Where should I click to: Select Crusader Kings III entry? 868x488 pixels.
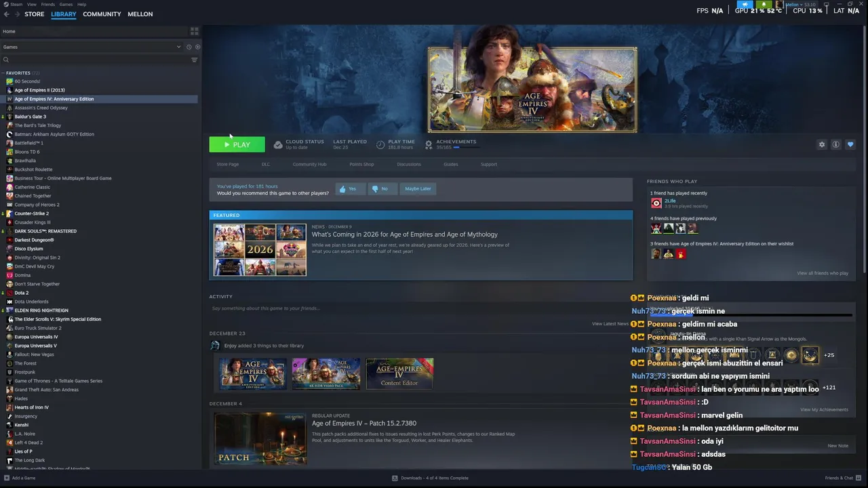(x=33, y=222)
